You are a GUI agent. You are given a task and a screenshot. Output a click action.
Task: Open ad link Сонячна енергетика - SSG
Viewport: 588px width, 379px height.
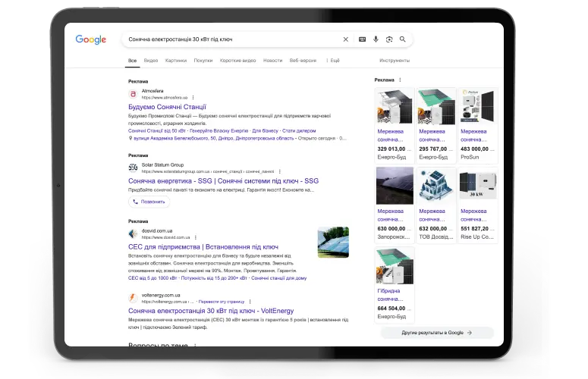(224, 181)
